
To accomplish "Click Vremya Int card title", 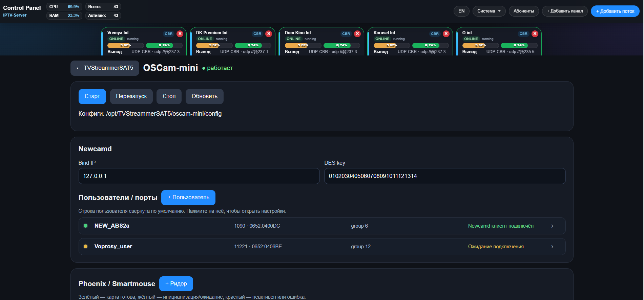I will click(118, 33).
